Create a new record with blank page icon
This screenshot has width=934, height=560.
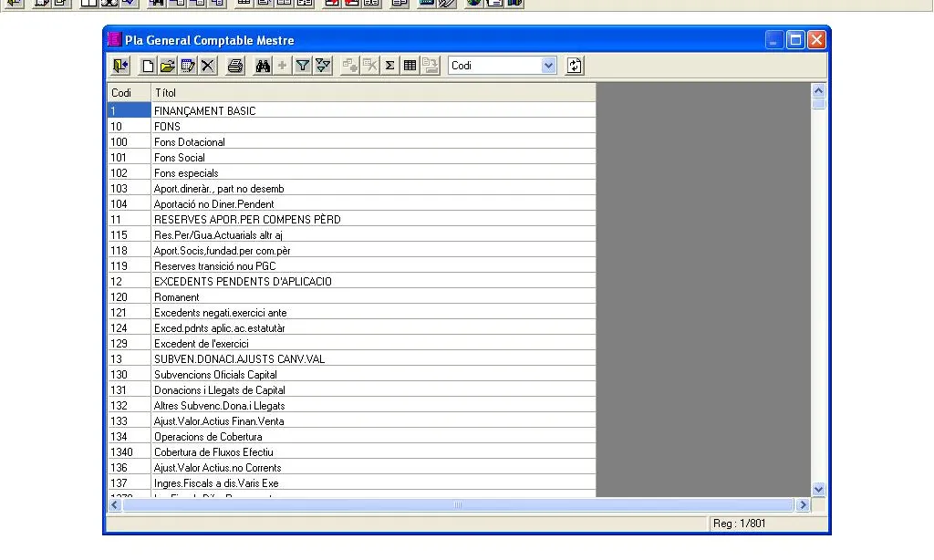click(148, 66)
